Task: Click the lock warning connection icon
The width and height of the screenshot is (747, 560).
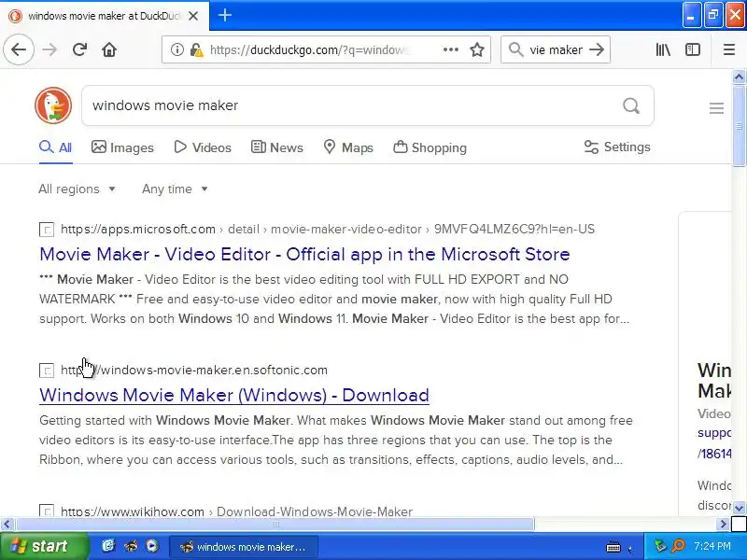Action: (x=196, y=49)
